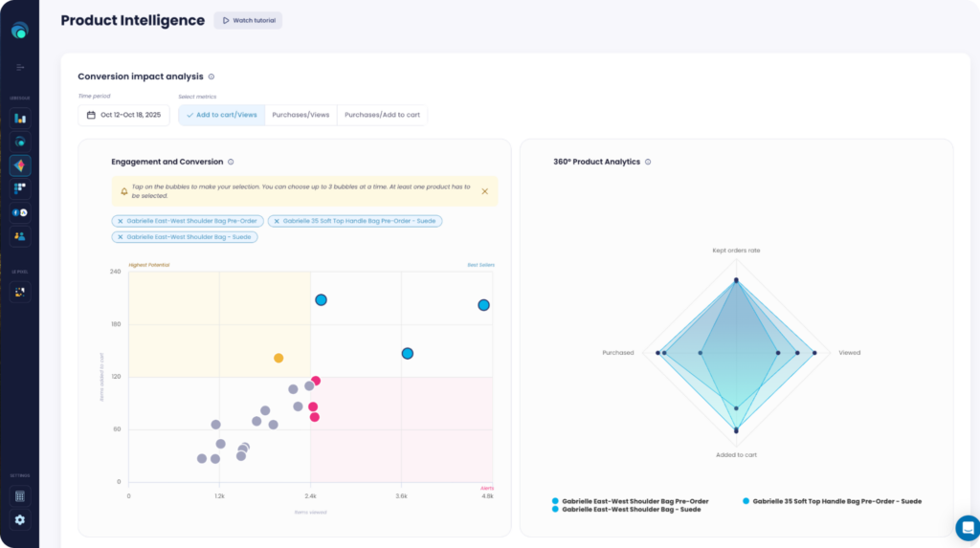Viewport: 980px width, 548px height.
Task: Open the calculator icon in the sidebar
Action: point(20,496)
